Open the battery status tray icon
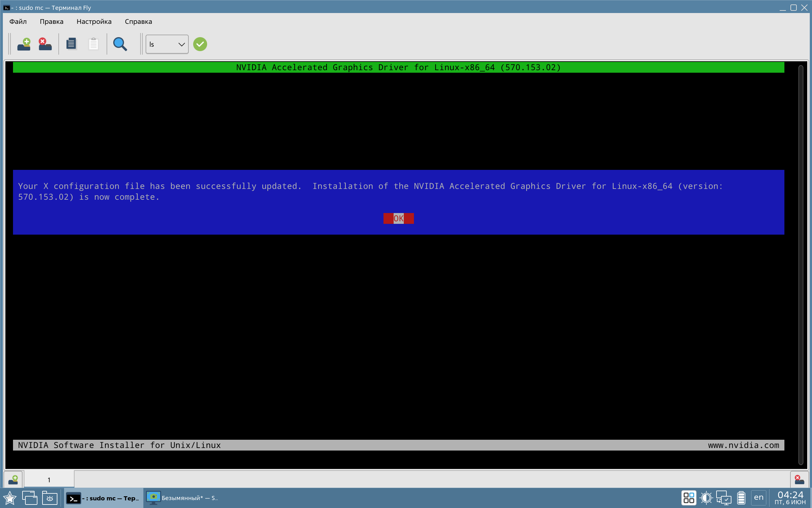812x508 pixels. [x=741, y=498]
